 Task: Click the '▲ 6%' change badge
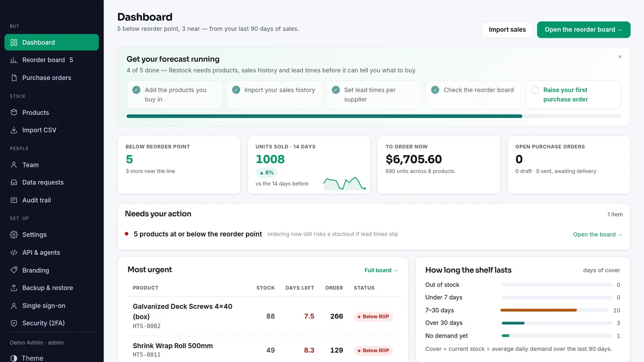pos(266,173)
